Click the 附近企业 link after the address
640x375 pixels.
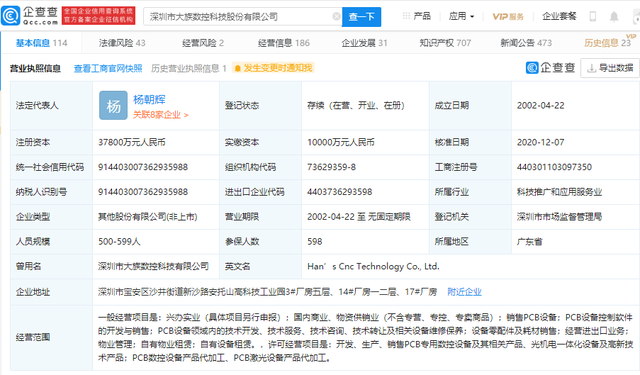coord(464,292)
